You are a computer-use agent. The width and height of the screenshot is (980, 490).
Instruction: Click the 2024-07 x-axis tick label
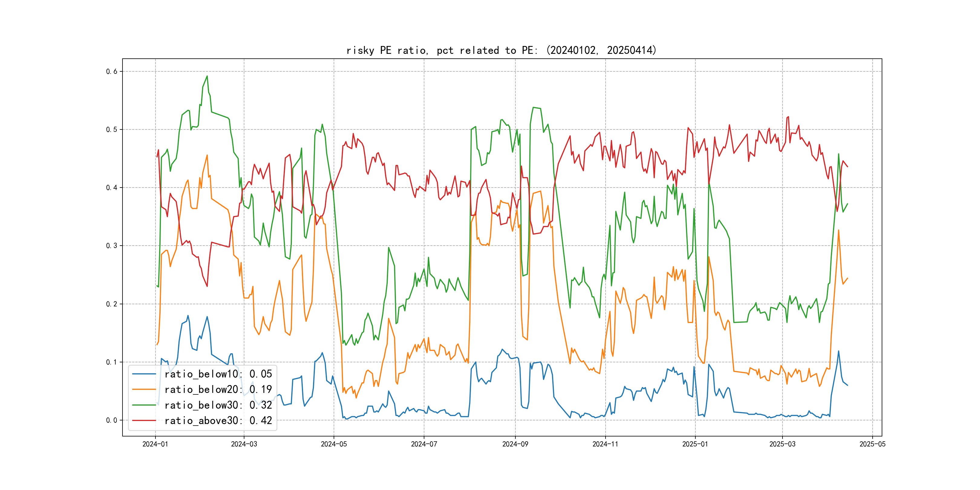424,444
